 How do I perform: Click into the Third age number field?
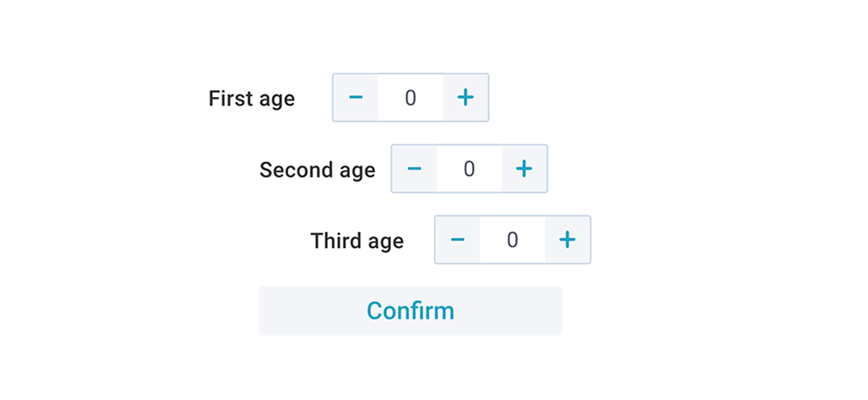click(512, 239)
